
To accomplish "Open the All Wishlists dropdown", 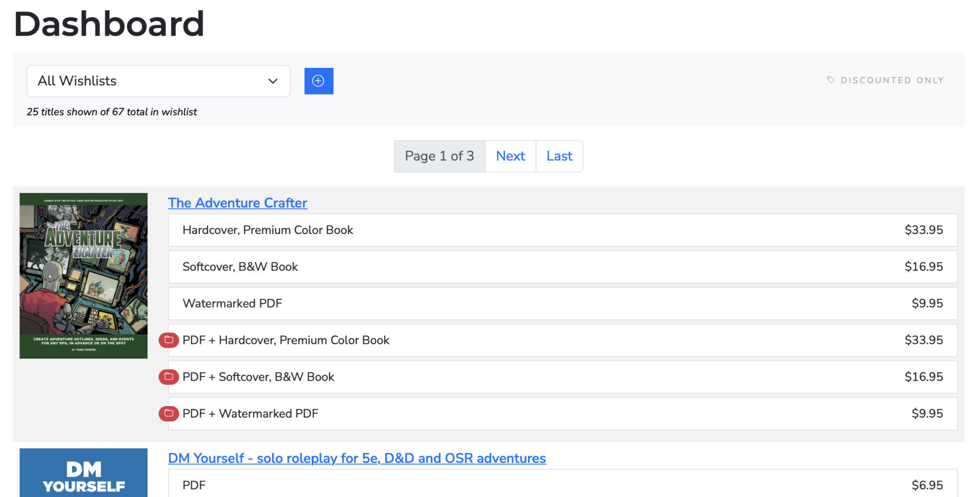I will (158, 81).
